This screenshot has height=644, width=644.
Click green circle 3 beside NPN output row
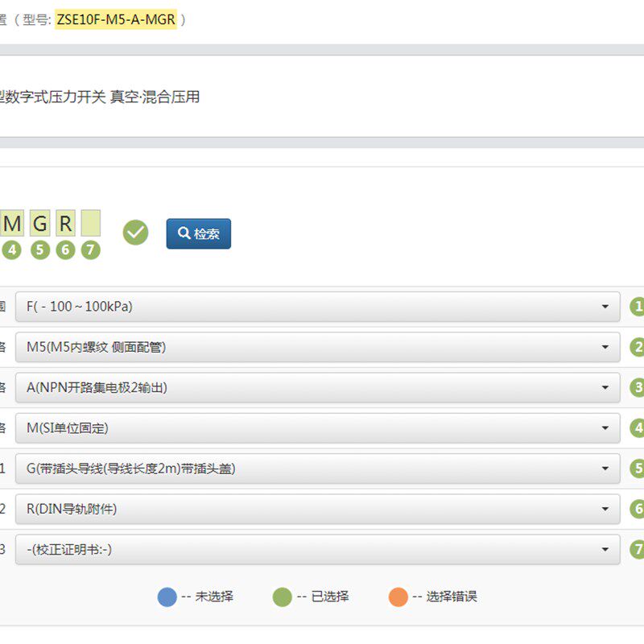tap(637, 387)
